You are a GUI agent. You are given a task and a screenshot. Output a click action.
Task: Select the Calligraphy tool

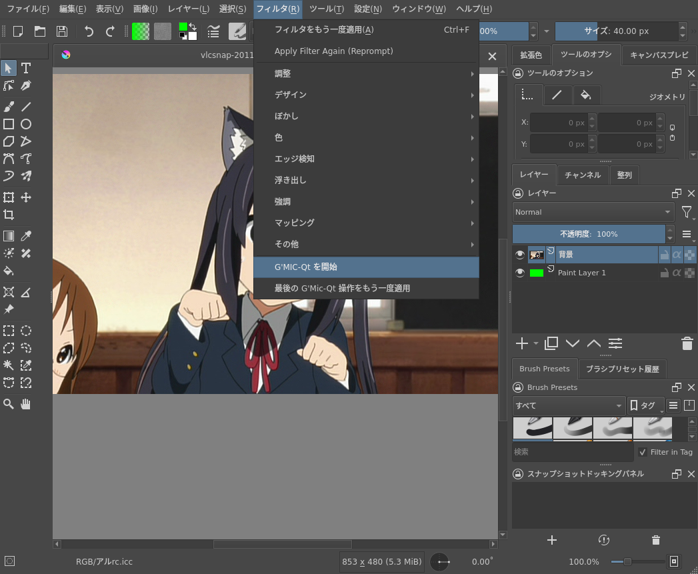[26, 85]
